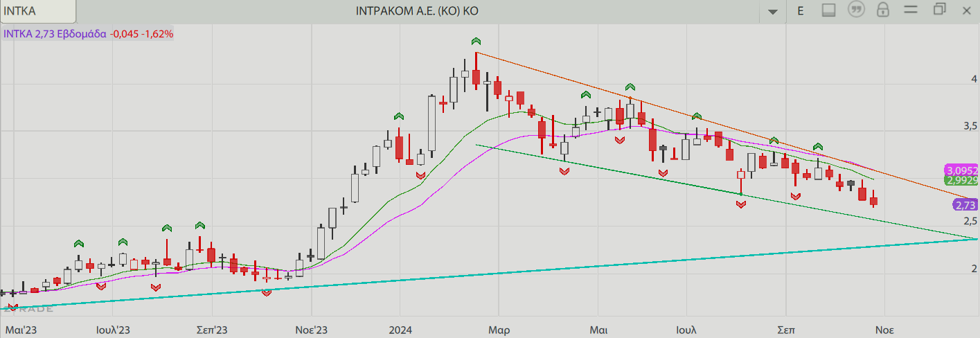Viewport: 980px width, 338px height.
Task: Click the Μαϊ'23 date axis label
Action: tap(20, 330)
